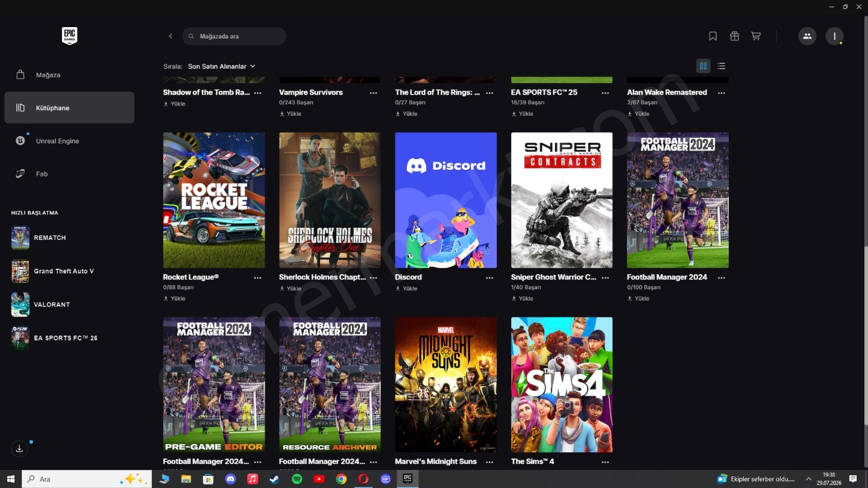Switch library to list view
Screen dimensions: 868x488
(x=722, y=66)
